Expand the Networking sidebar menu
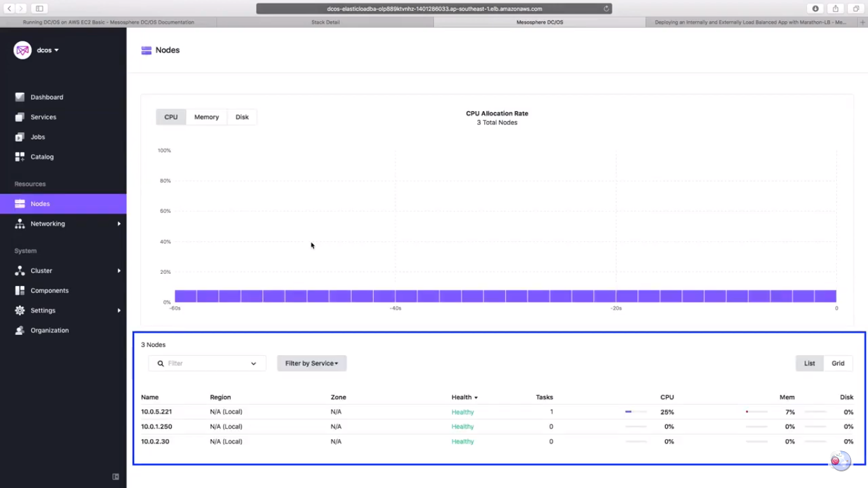868x488 pixels. [48, 224]
